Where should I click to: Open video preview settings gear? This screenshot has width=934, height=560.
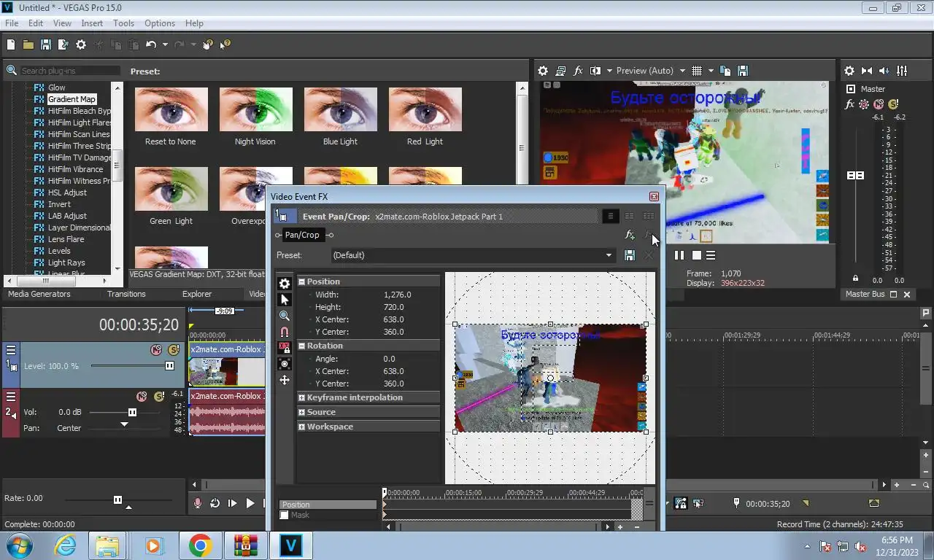(543, 71)
